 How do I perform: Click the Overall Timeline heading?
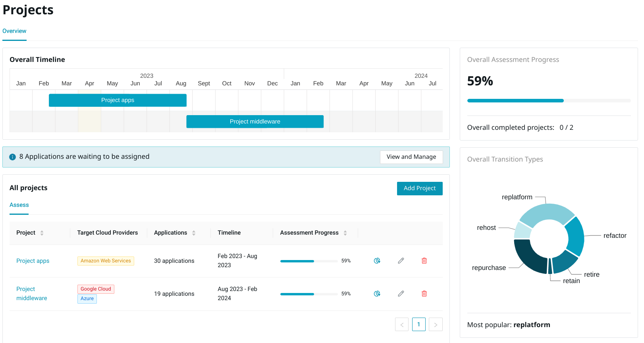click(x=37, y=60)
